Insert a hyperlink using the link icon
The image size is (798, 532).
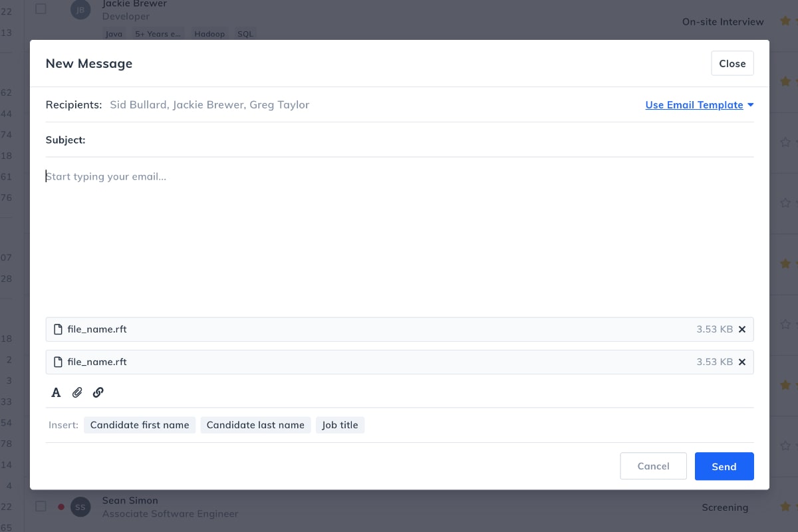(x=98, y=392)
